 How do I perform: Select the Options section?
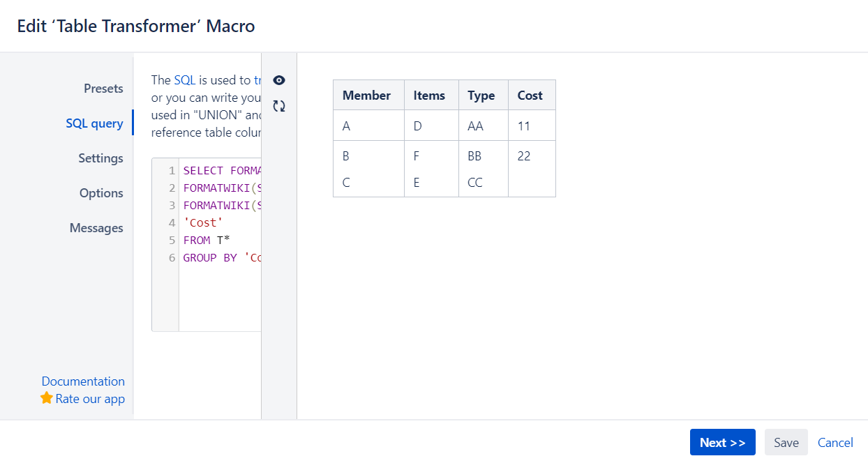(x=101, y=192)
